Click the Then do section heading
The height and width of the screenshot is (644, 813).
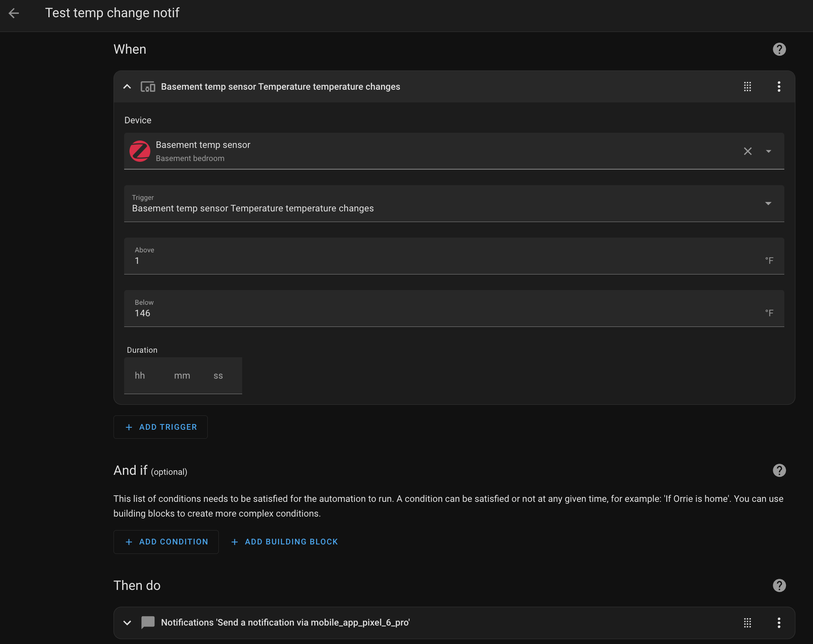point(137,585)
